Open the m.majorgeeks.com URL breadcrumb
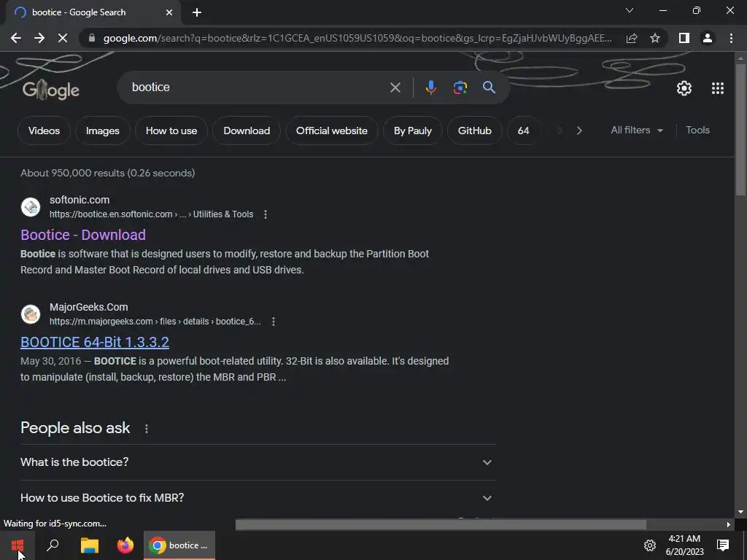 [155, 322]
